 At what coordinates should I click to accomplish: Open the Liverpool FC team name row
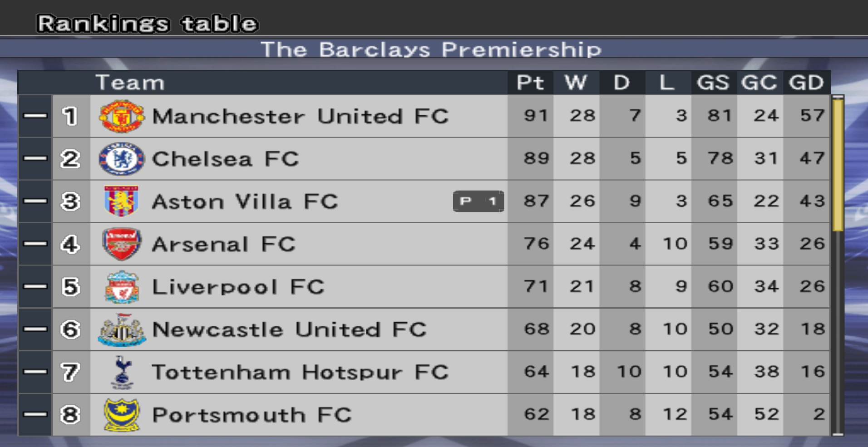(238, 287)
